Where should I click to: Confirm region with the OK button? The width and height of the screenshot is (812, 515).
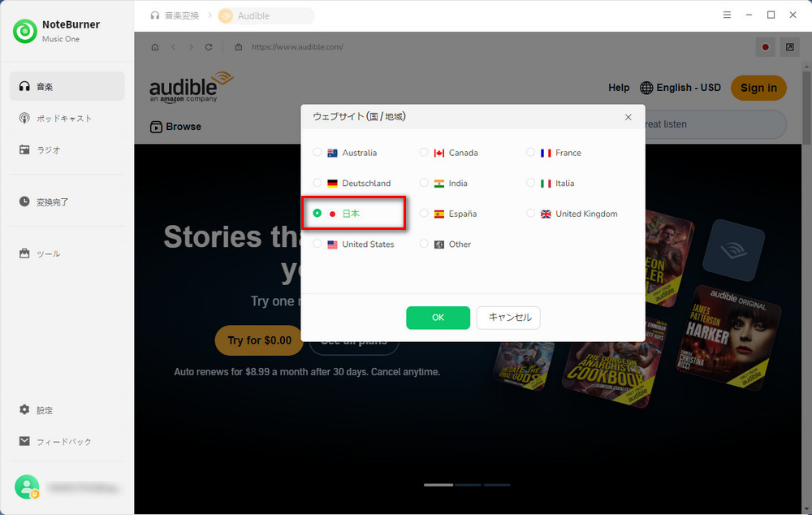438,318
